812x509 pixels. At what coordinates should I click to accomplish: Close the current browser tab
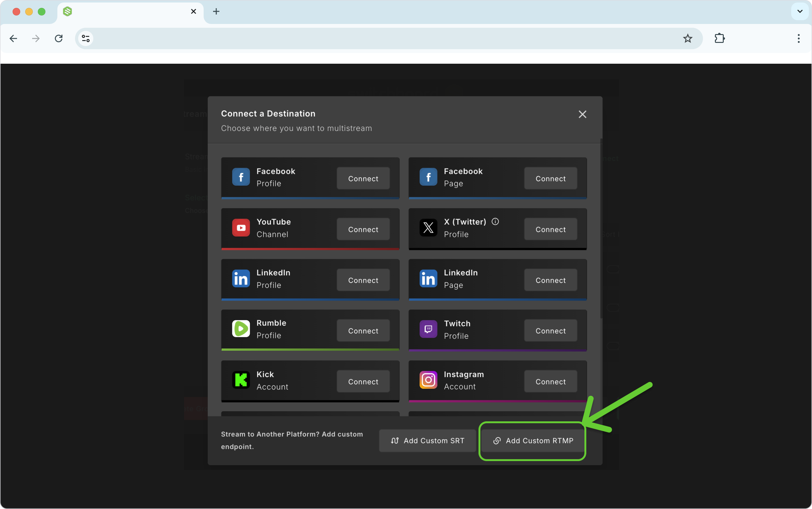[x=194, y=11]
